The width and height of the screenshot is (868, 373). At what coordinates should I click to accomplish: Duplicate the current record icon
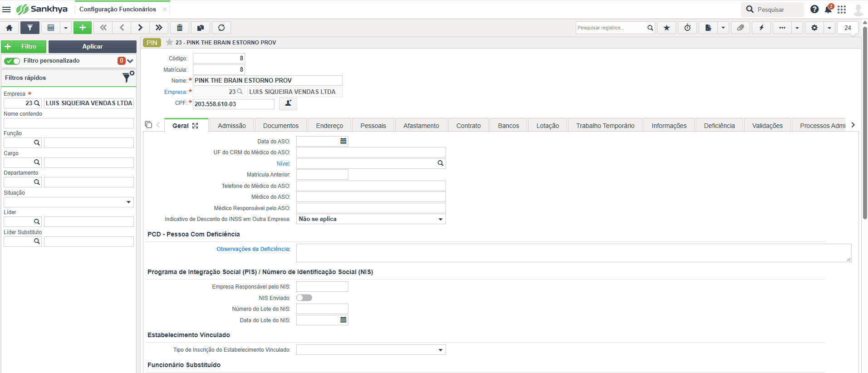tap(201, 28)
